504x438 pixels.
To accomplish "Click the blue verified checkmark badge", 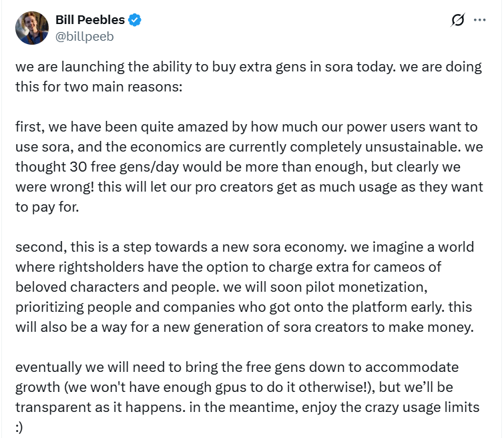I will point(135,21).
